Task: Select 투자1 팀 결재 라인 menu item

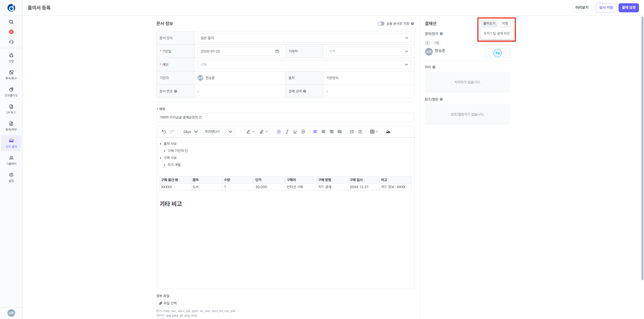Action: click(497, 33)
